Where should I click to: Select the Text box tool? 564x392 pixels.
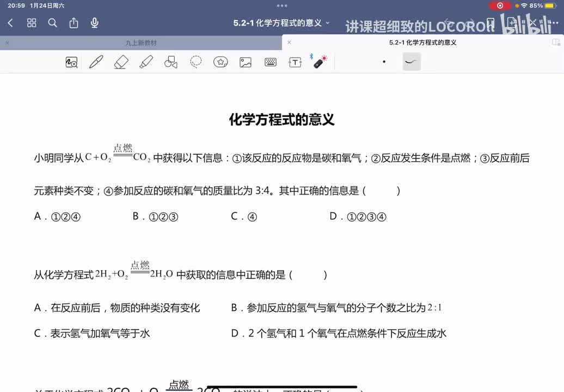point(295,62)
